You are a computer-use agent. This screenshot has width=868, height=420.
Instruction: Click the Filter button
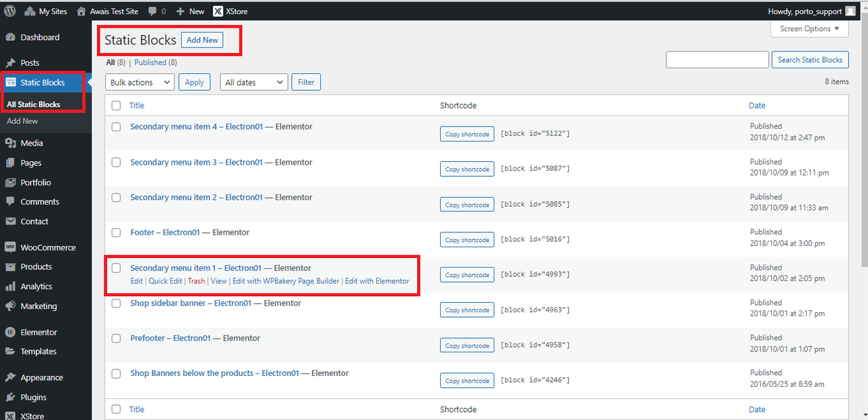pyautogui.click(x=307, y=82)
